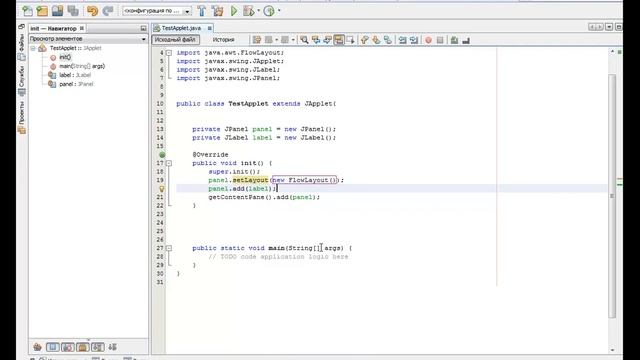The height and width of the screenshot is (360, 640).
Task: Open the project configuration combo box
Action: (x=157, y=11)
